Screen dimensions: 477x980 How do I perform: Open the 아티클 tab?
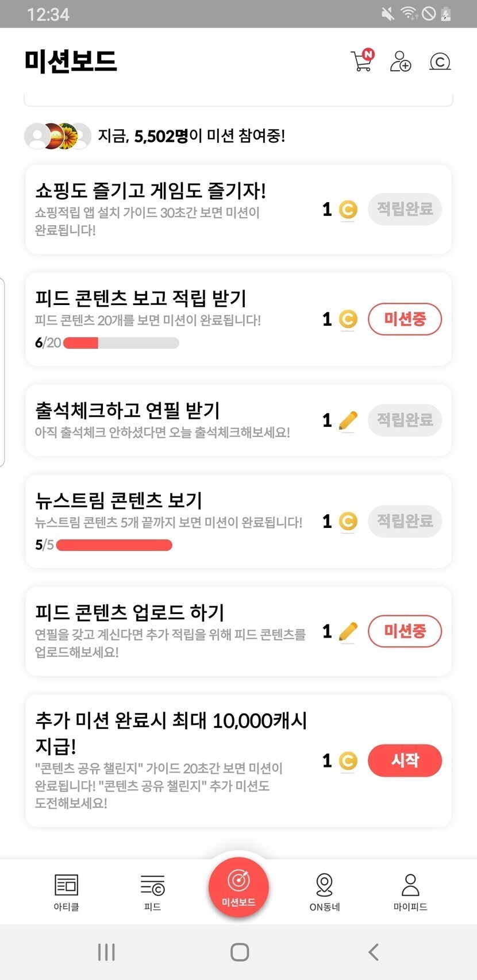(66, 892)
